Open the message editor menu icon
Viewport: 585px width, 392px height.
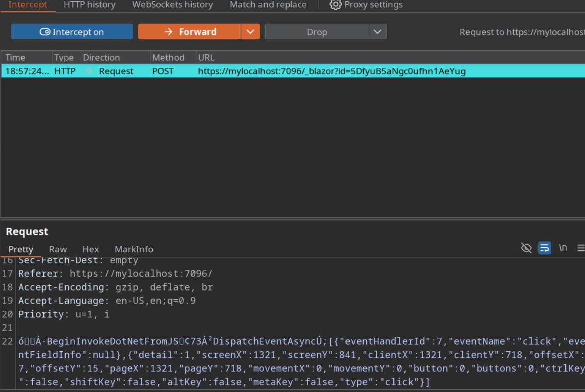pyautogui.click(x=581, y=248)
